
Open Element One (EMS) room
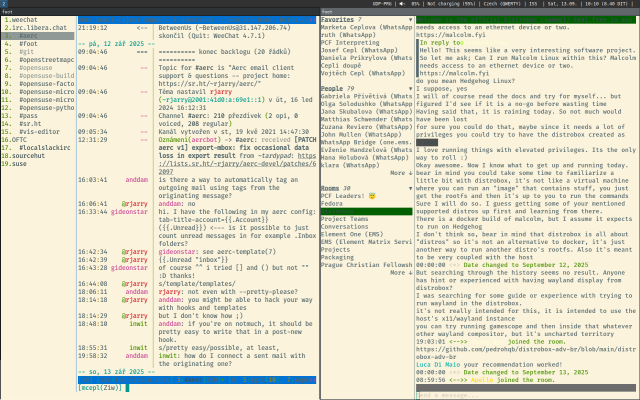(352, 234)
